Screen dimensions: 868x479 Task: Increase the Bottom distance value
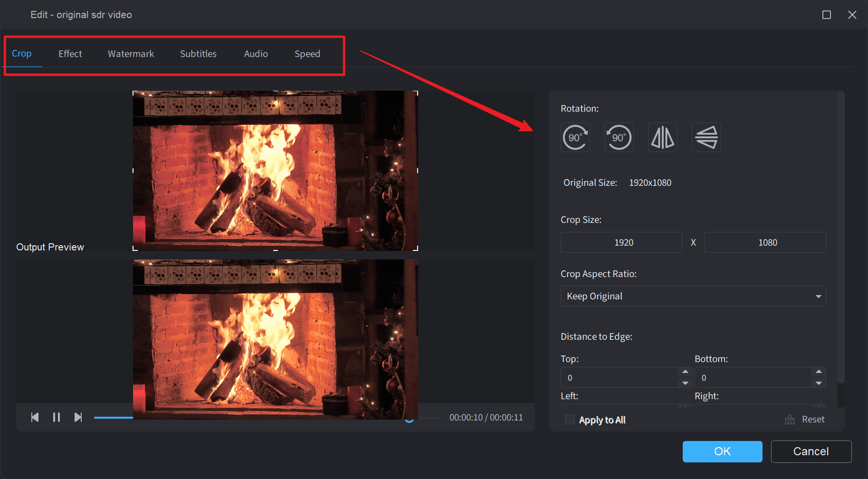click(x=819, y=372)
